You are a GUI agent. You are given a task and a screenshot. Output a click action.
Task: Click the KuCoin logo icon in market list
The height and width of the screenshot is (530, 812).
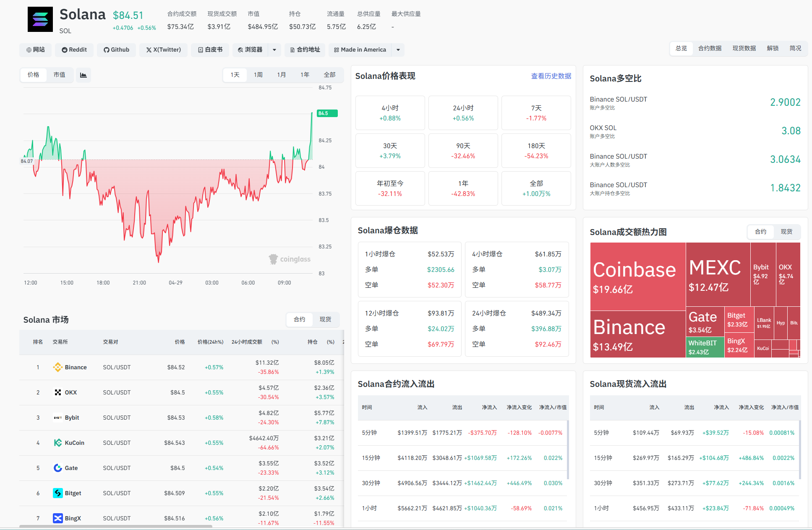pos(57,443)
